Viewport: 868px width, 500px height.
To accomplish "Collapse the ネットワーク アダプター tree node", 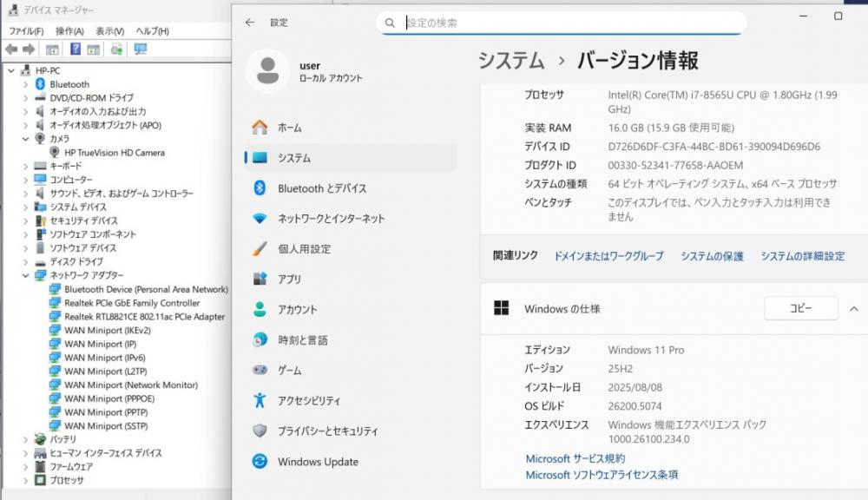I will click(x=25, y=275).
